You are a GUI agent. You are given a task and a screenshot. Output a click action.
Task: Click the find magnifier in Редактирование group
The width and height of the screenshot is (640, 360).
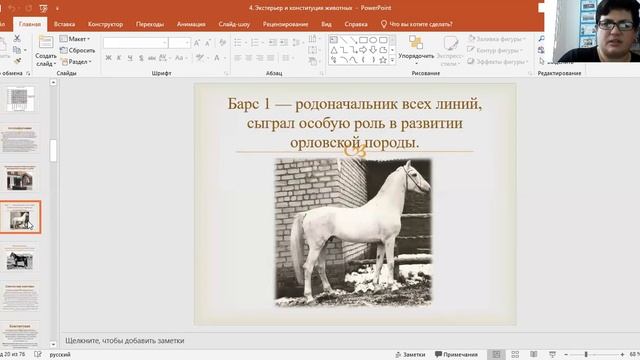542,39
